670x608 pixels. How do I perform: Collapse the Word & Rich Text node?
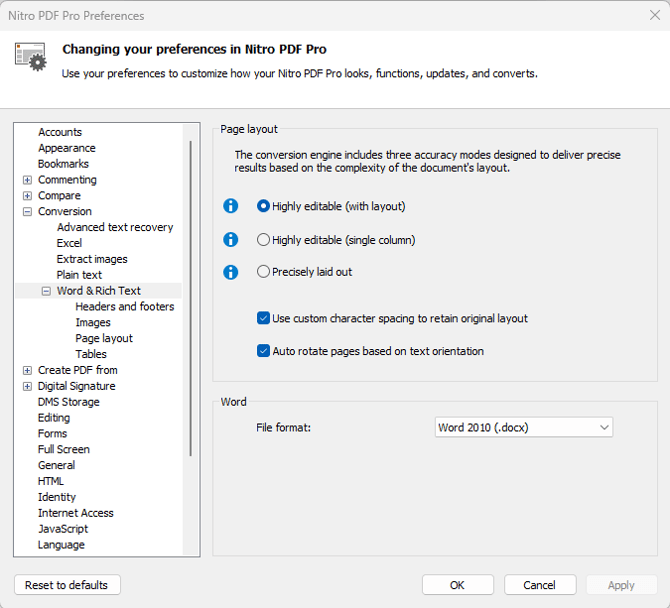point(46,291)
